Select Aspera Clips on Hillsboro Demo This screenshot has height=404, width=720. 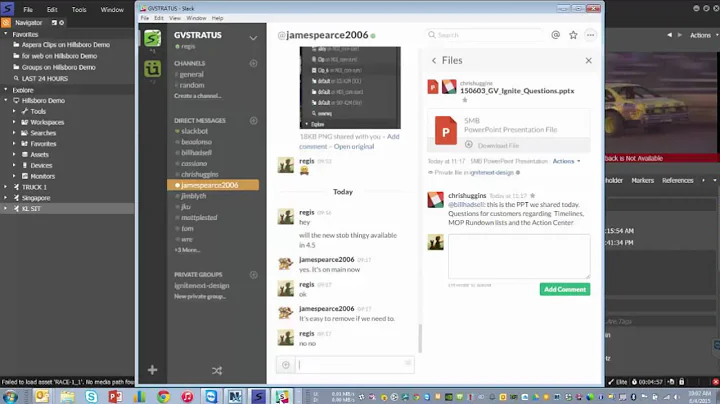pyautogui.click(x=66, y=45)
